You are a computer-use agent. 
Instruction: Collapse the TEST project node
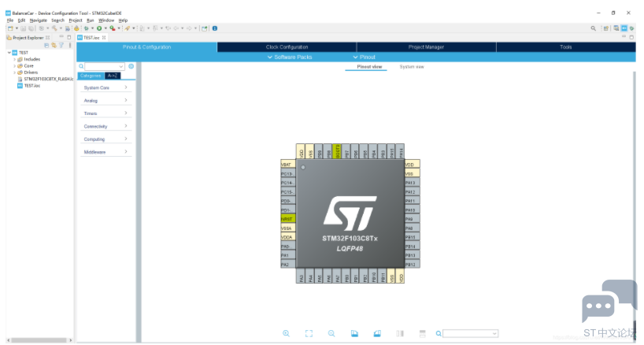coord(9,53)
